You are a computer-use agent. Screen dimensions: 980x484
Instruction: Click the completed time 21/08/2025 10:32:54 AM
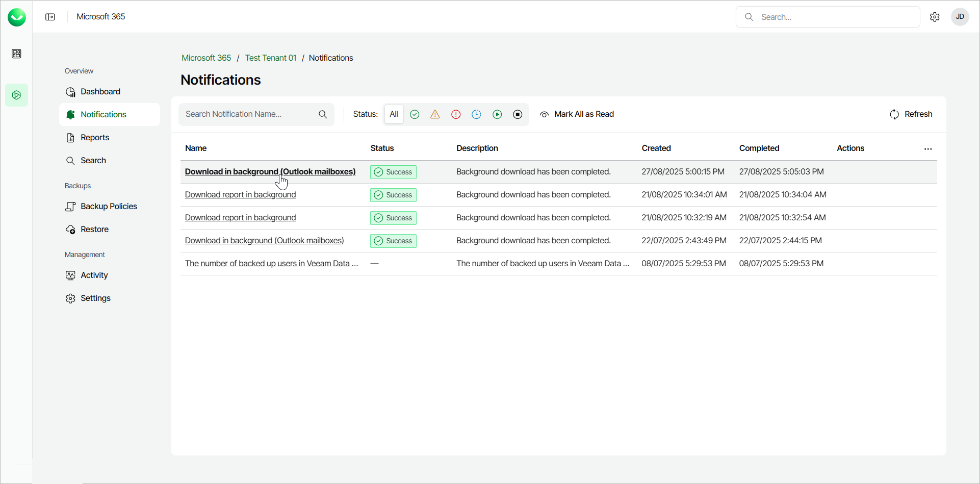[782, 218]
